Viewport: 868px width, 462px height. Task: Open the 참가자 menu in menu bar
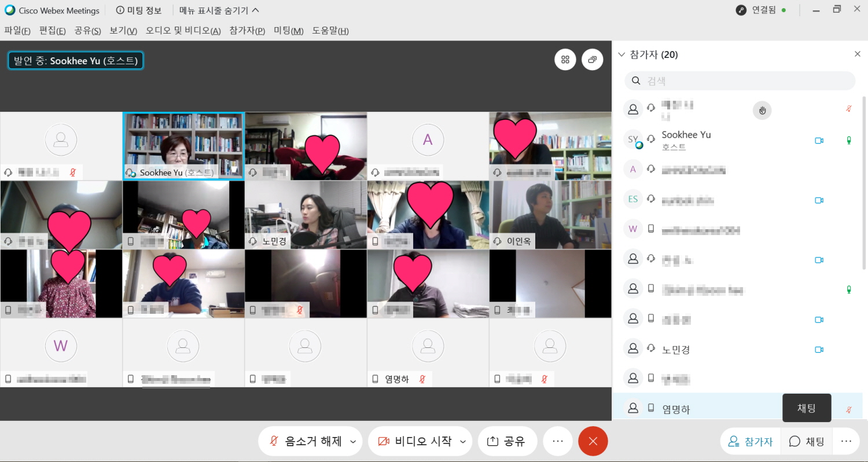[247, 31]
